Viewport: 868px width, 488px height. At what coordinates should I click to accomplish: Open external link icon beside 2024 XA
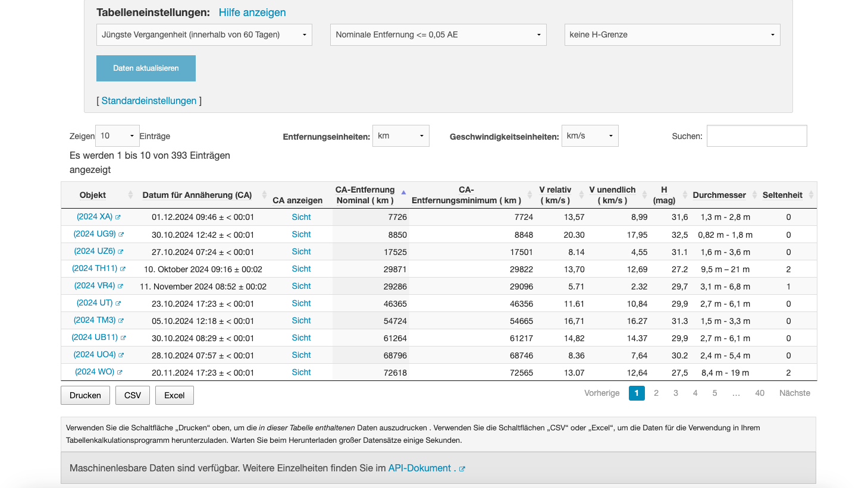coord(118,218)
